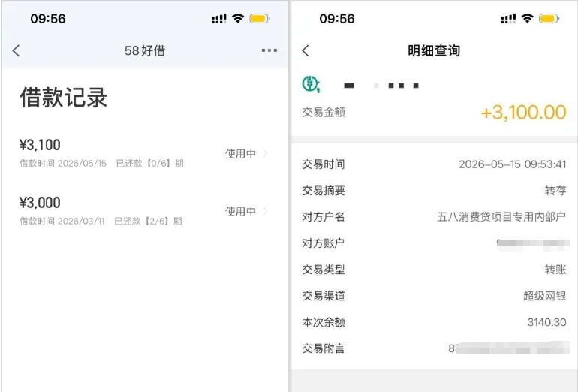
Task: Tap the 本次余额 label
Action: 324,322
